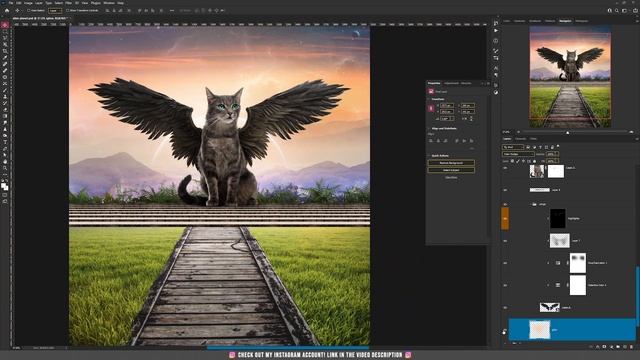Collapse the Transform section in Properties
This screenshot has height=360, width=640.
[x=429, y=99]
